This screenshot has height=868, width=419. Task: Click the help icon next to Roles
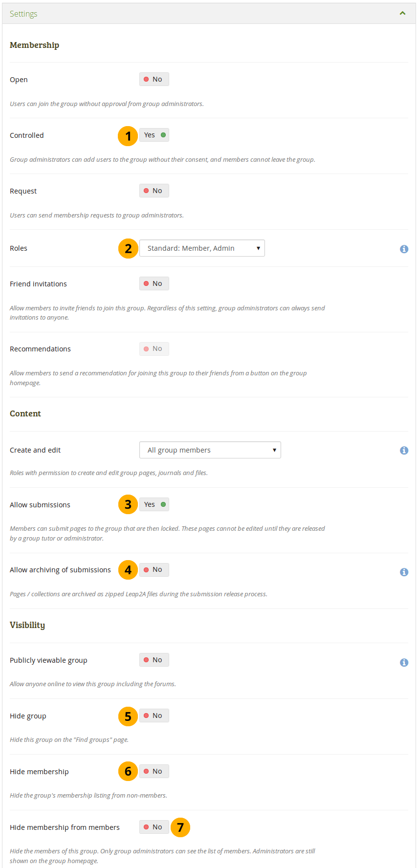pyautogui.click(x=404, y=249)
